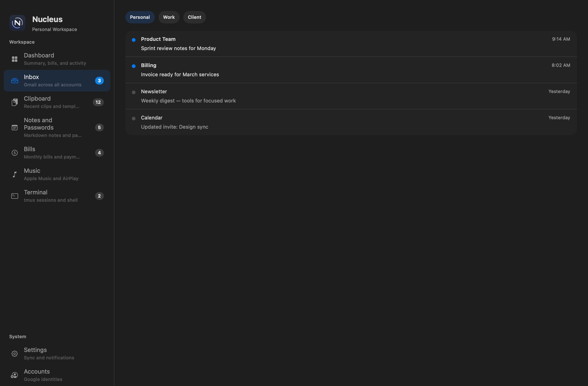
Task: Click the Accounts people icon
Action: (14, 375)
